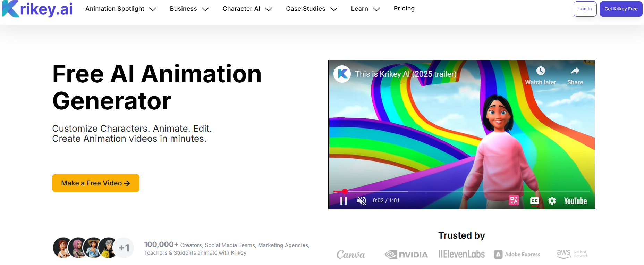The width and height of the screenshot is (644, 265).
Task: Click the pink-haired character avatar
Action: point(78,248)
